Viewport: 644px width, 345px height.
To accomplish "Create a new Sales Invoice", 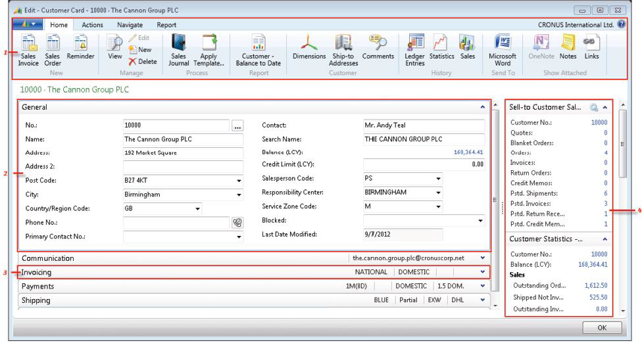I will click(x=29, y=50).
